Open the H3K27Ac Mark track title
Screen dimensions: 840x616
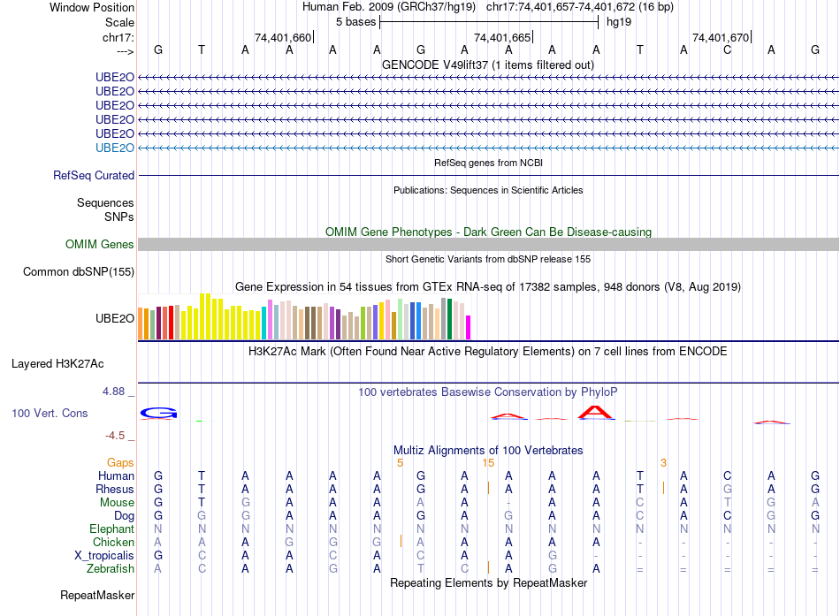(x=488, y=352)
